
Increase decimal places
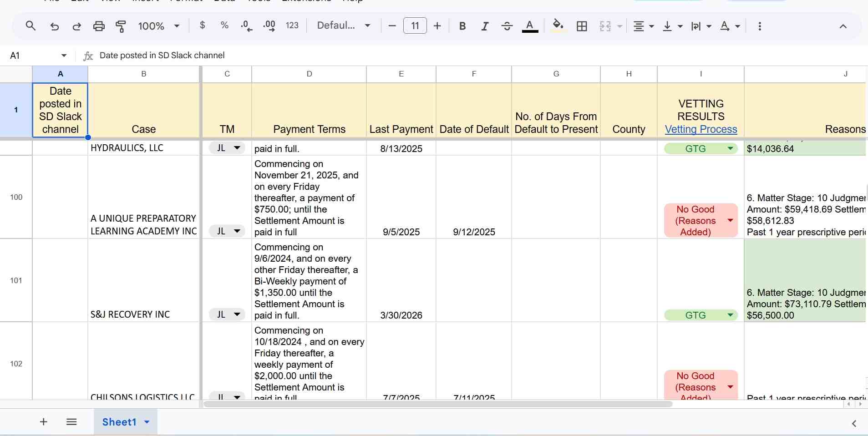269,26
